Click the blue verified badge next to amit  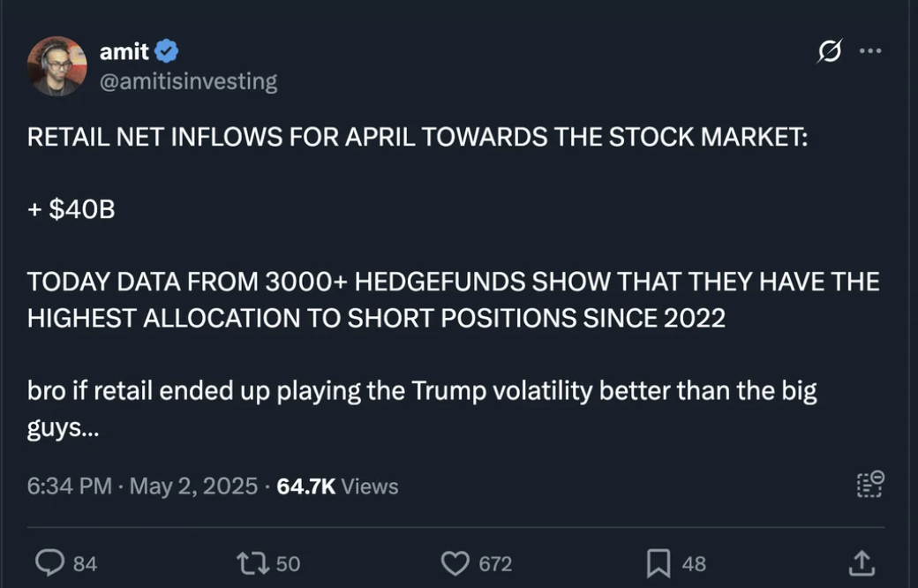[168, 52]
